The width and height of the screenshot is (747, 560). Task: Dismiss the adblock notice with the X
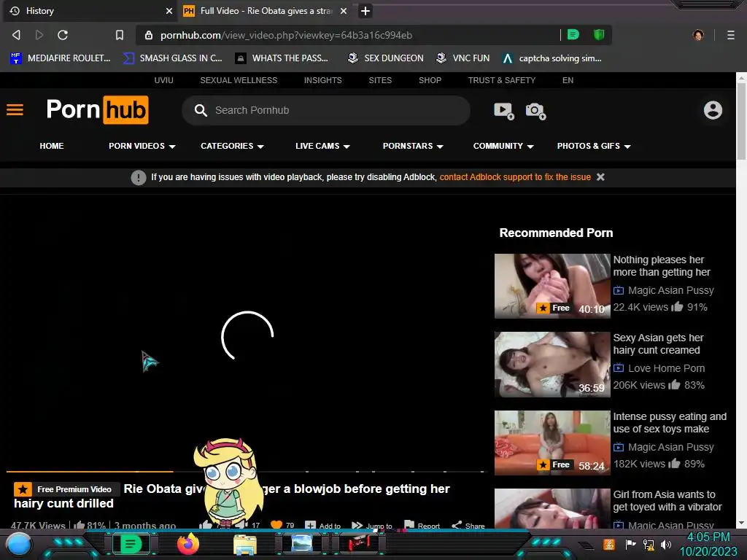tap(601, 177)
